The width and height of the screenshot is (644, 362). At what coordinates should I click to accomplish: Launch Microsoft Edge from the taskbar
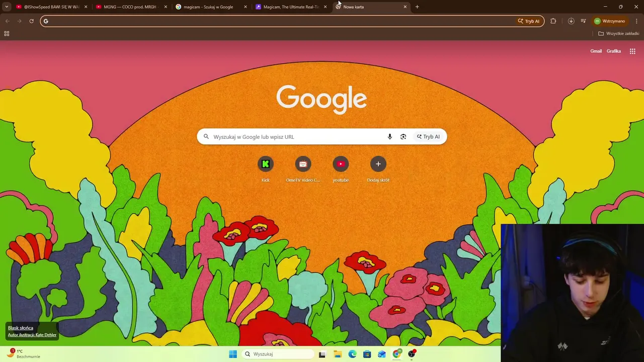pos(352,354)
